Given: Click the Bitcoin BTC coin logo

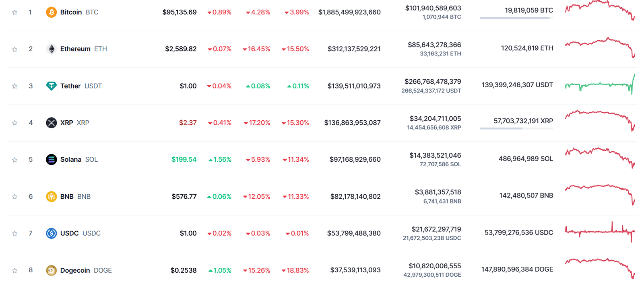Looking at the screenshot, I should [x=52, y=12].
